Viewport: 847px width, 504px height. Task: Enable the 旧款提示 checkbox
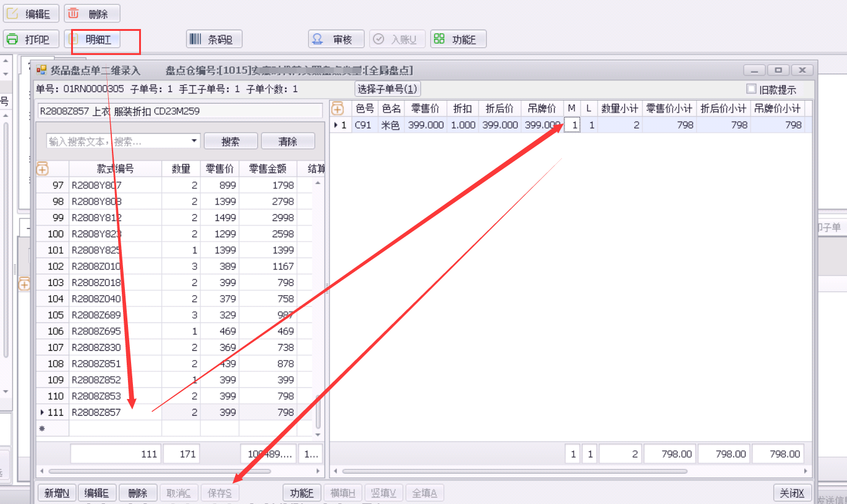[751, 89]
